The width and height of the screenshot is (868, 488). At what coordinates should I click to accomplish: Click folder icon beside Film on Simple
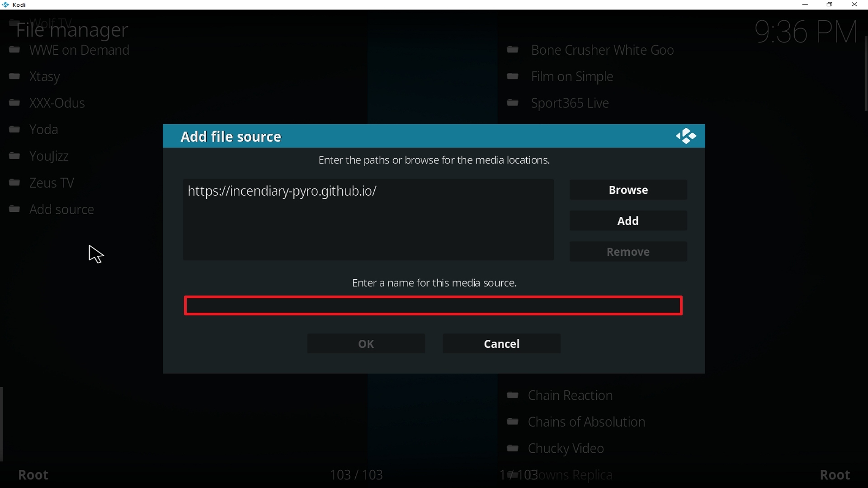pos(513,77)
